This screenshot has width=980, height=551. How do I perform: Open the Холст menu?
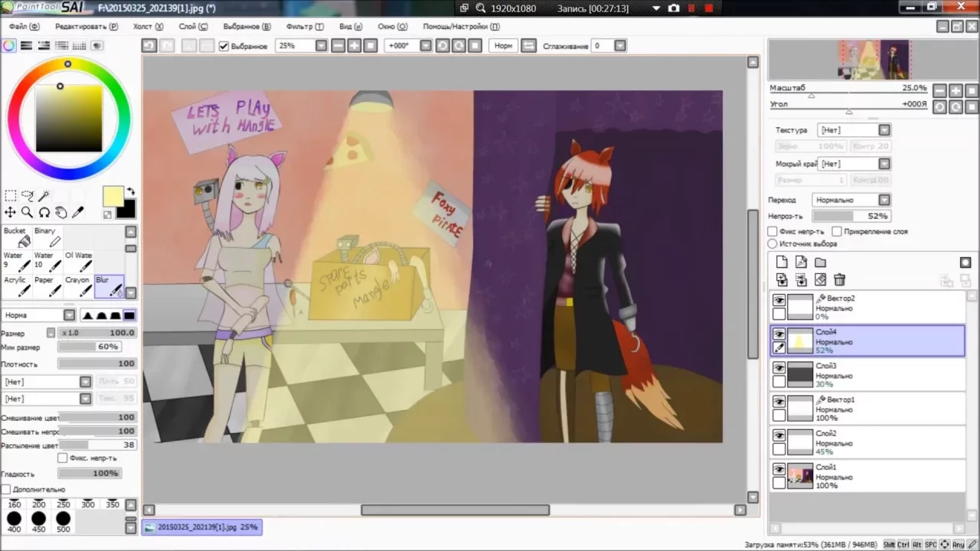tap(148, 26)
